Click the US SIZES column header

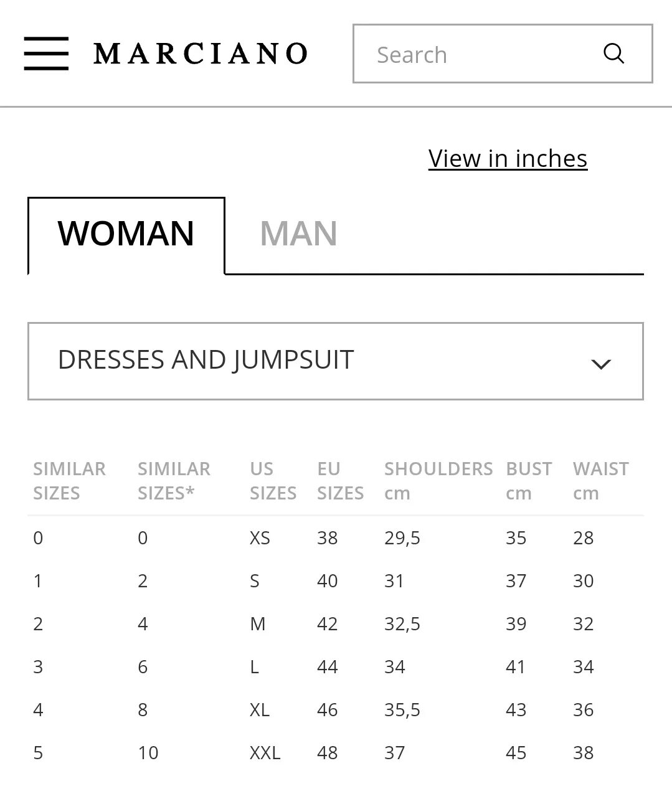coord(273,481)
